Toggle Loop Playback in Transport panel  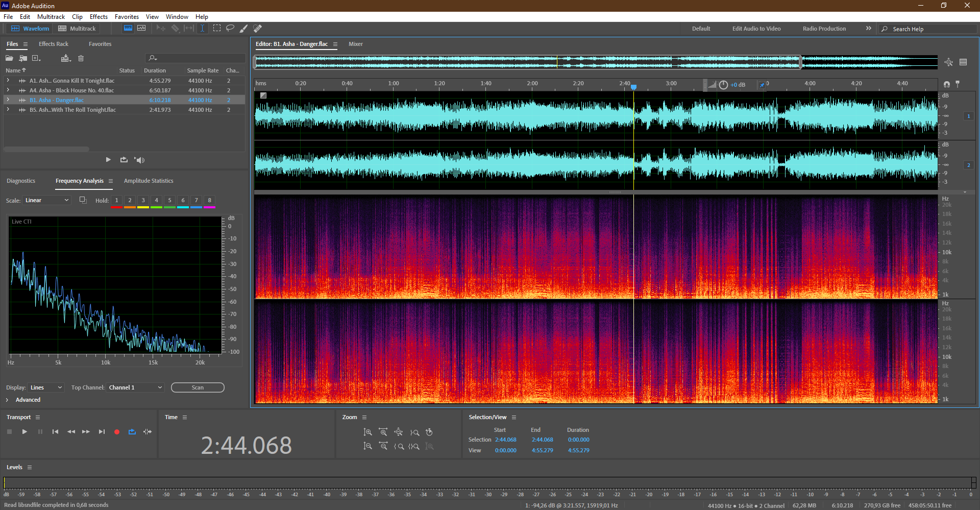point(132,432)
